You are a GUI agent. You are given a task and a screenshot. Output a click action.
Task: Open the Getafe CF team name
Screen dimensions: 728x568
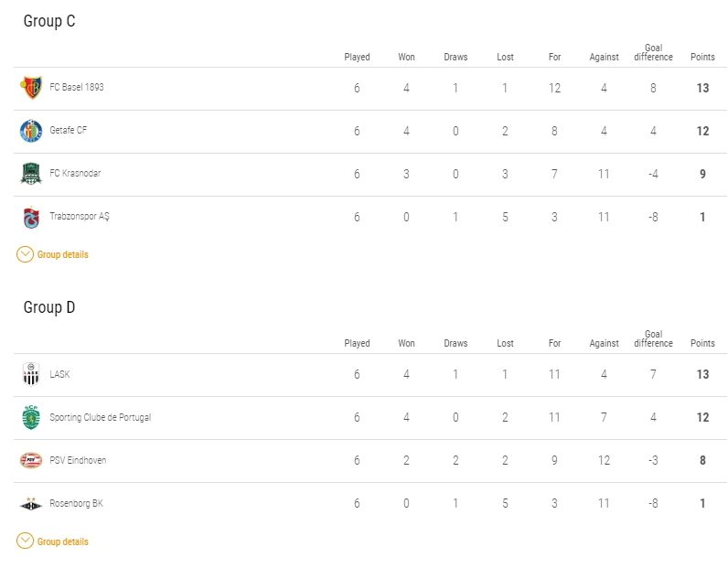(x=69, y=130)
